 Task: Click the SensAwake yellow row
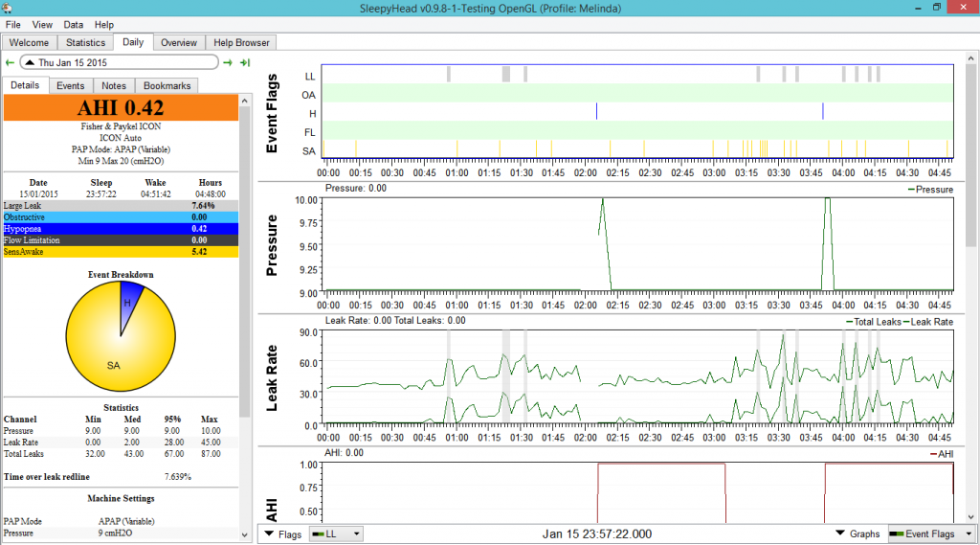click(122, 252)
